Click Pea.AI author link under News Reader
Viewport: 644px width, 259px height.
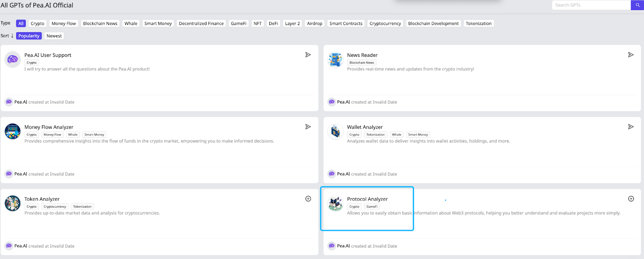point(343,102)
